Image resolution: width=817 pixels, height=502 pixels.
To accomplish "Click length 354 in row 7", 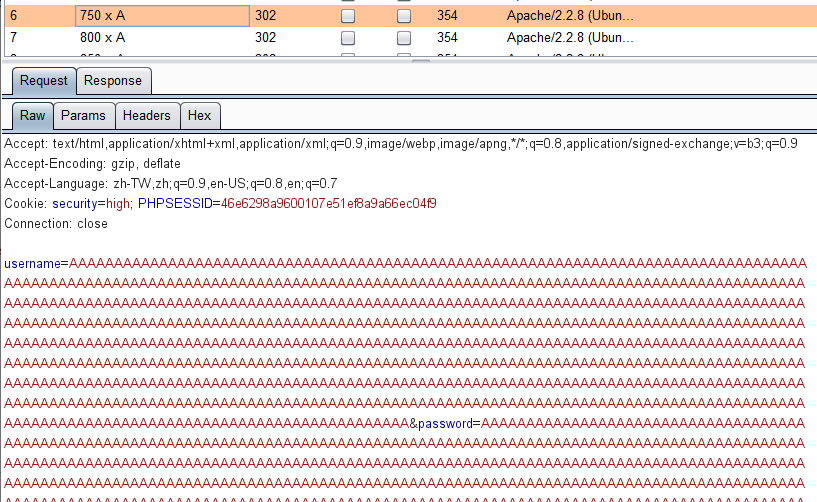I will (447, 38).
